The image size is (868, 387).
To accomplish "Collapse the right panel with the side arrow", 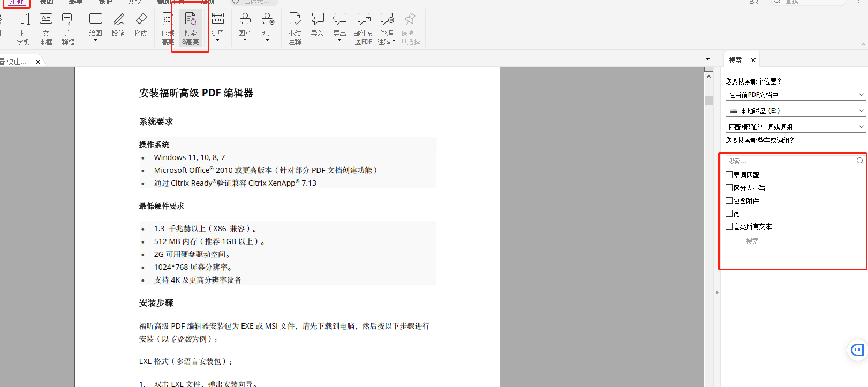I will click(x=717, y=292).
